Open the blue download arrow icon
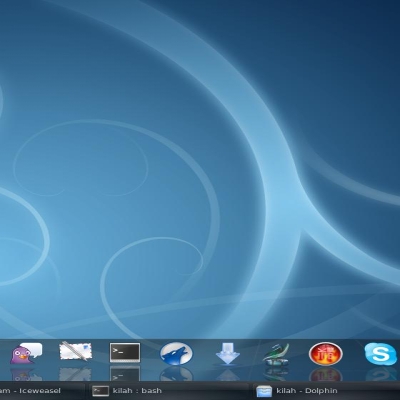The height and width of the screenshot is (400, 400). (x=227, y=354)
